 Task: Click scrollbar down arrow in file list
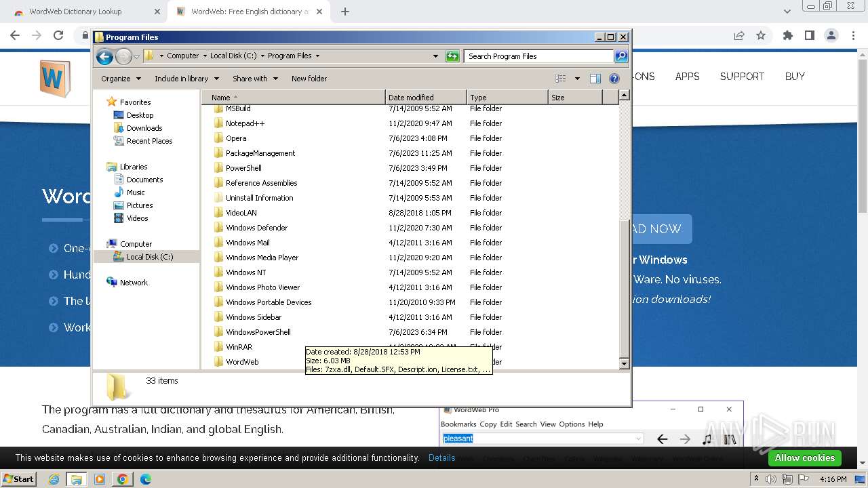625,364
